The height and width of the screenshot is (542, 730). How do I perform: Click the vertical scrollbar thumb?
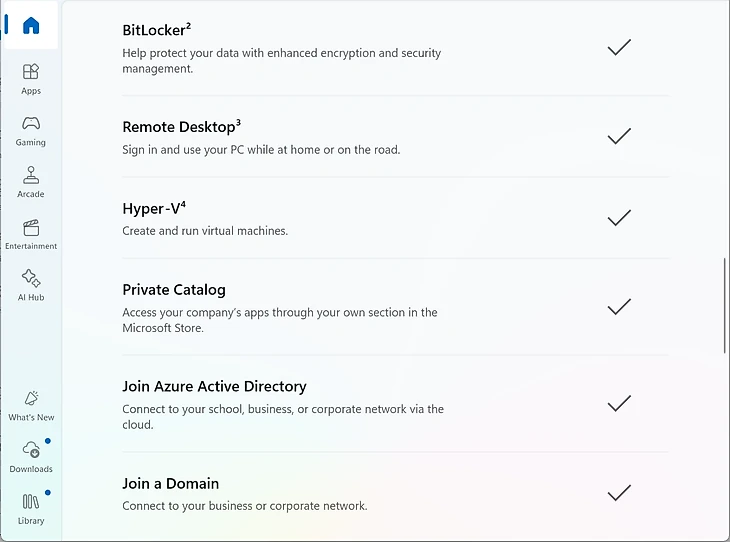pos(724,305)
